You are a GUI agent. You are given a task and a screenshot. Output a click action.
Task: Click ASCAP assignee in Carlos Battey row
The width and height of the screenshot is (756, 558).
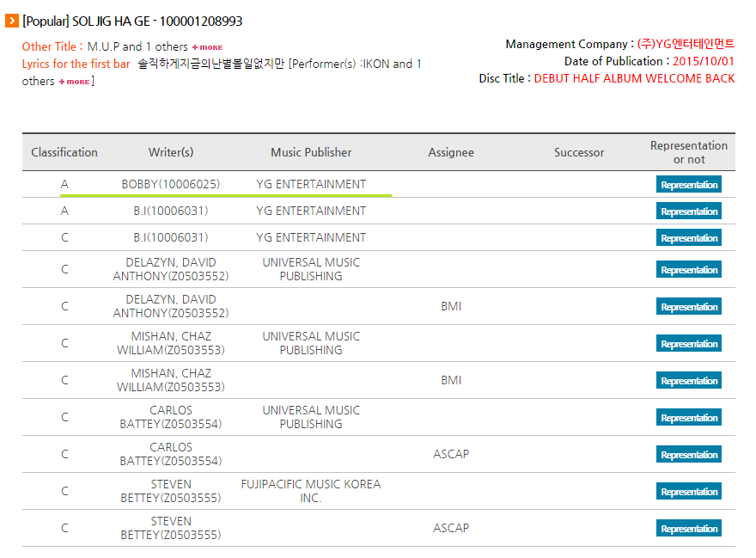(451, 454)
